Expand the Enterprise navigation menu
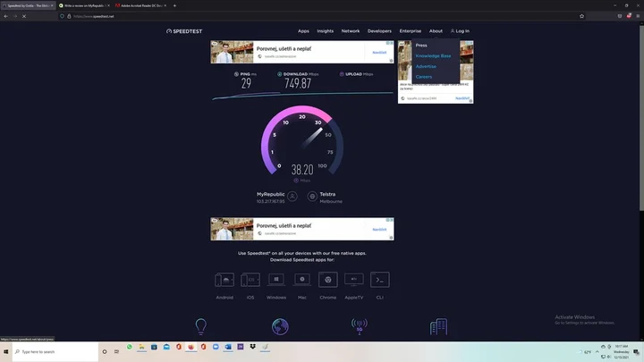Screen dimensions: 644x362 click(410, 31)
